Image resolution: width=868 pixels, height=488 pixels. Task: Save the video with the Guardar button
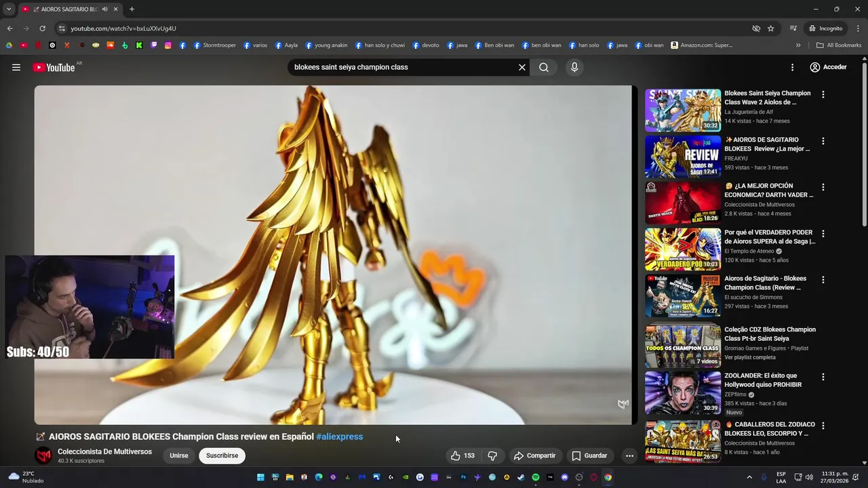coord(589,455)
